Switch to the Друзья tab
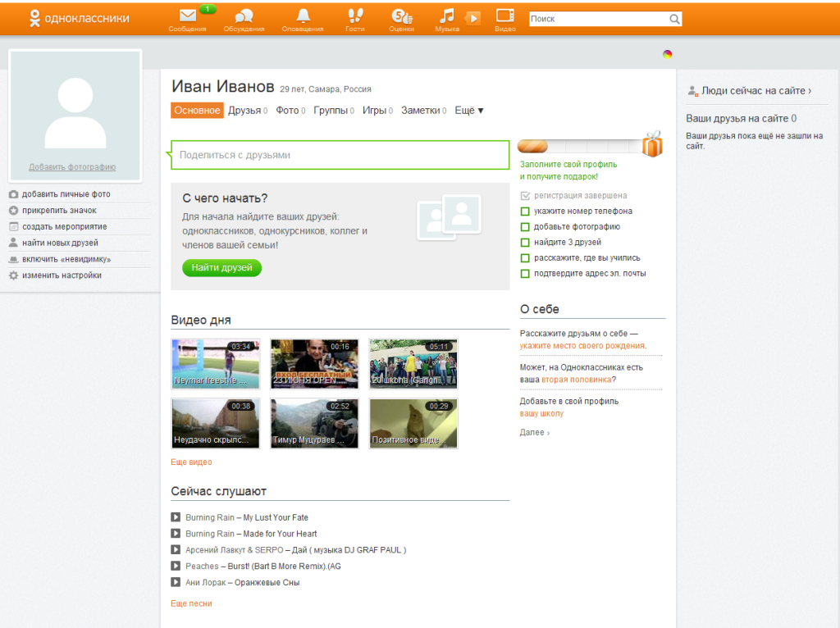Viewport: 840px width, 628px height. (244, 111)
